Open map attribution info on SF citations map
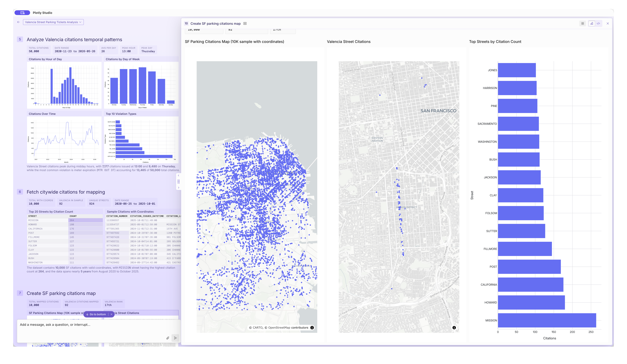The image size is (627, 364). (312, 328)
